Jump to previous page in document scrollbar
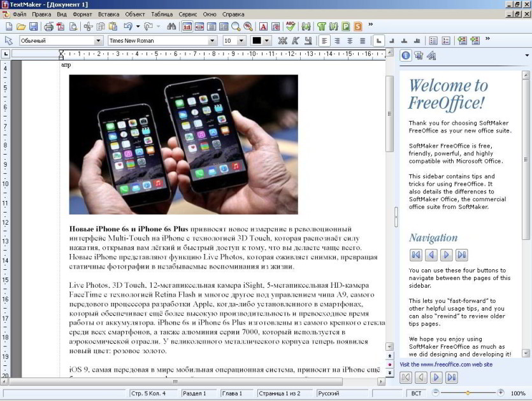This screenshot has width=532, height=401. tap(389, 356)
